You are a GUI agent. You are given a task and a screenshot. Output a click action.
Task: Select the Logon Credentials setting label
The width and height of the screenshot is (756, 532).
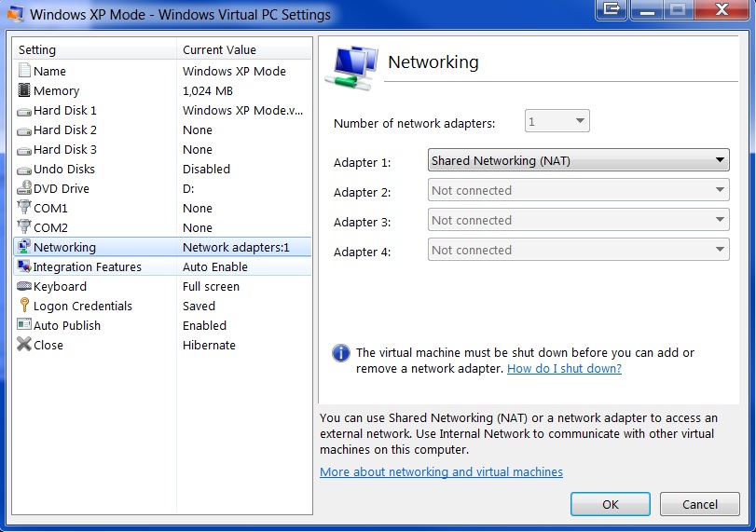[x=82, y=306]
